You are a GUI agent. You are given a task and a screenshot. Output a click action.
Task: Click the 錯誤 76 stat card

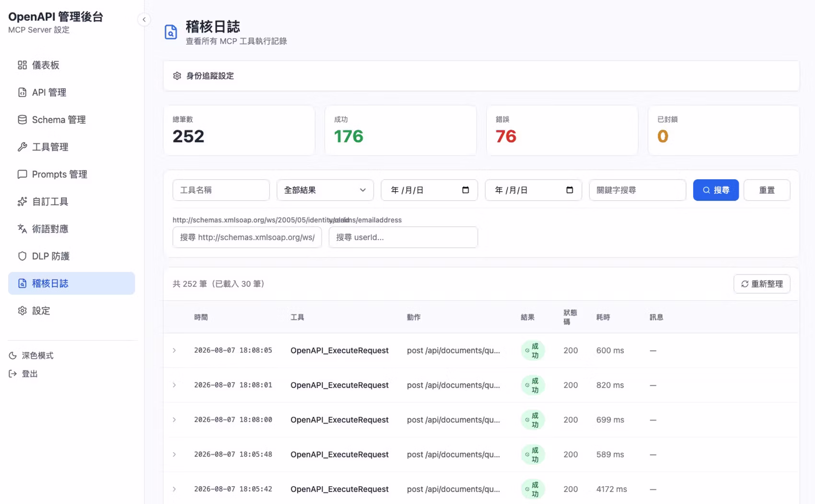[562, 130]
